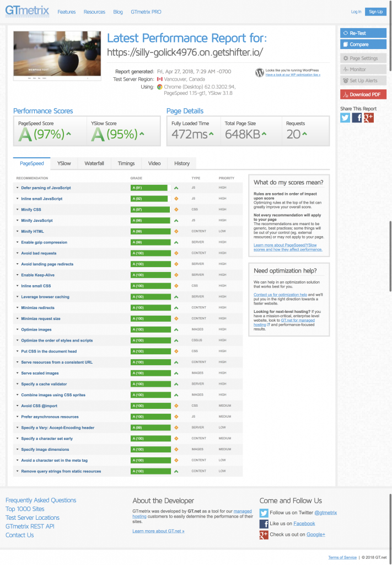Share report via Facebook icon
Image resolution: width=392 pixels, height=565 pixels.
pos(356,118)
